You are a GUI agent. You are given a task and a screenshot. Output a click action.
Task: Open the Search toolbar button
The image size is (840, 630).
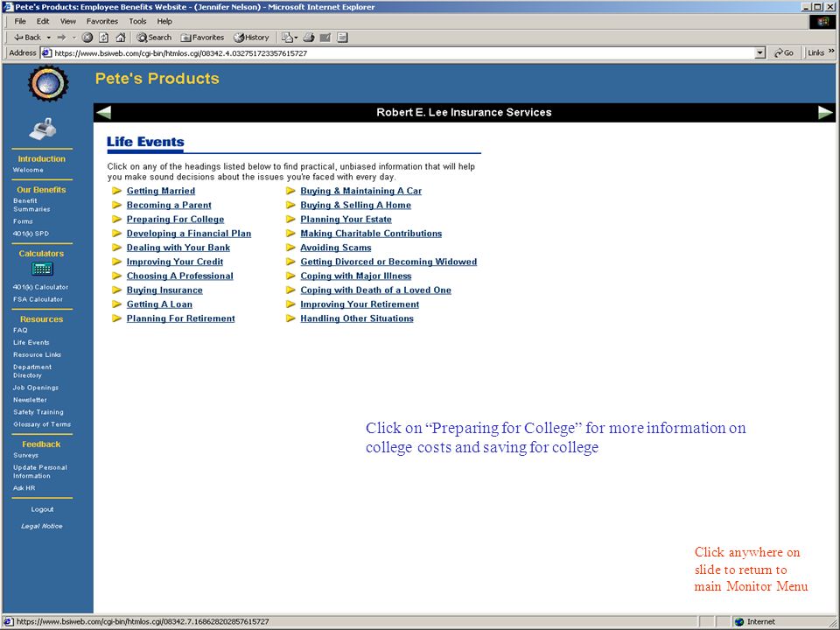154,38
